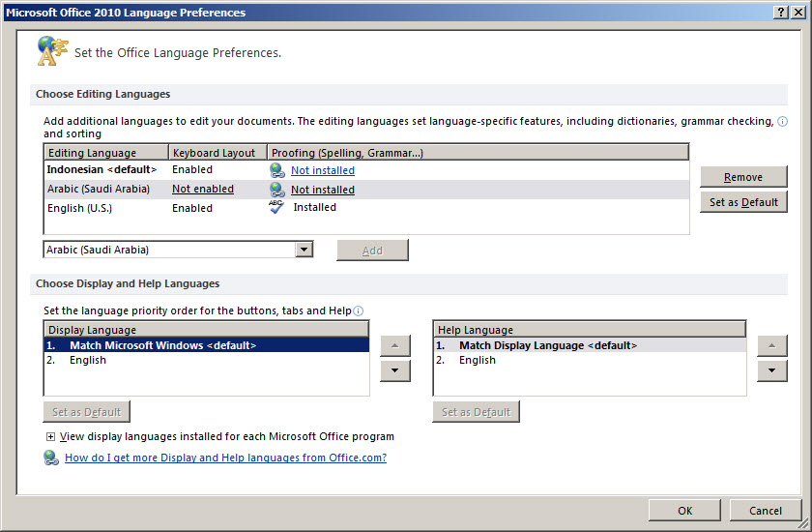Click the info icon after grammar checking text
Viewport: 812px width, 532px height.
782,121
